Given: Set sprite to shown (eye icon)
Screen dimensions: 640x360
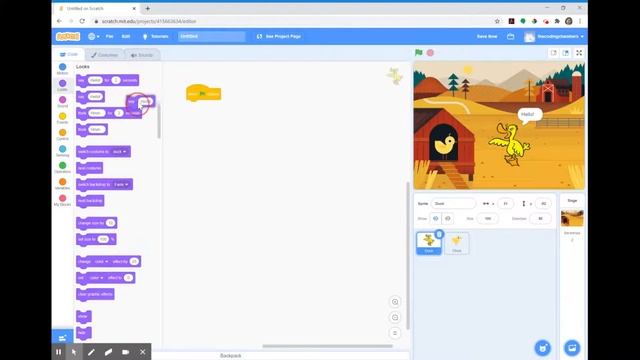Looking at the screenshot, I should 436,219.
